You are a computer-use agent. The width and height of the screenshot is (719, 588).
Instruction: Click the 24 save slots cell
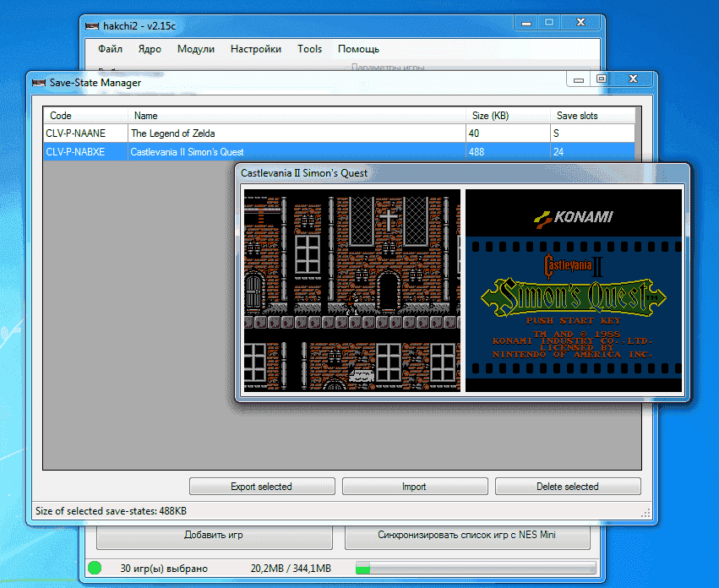[x=592, y=152]
